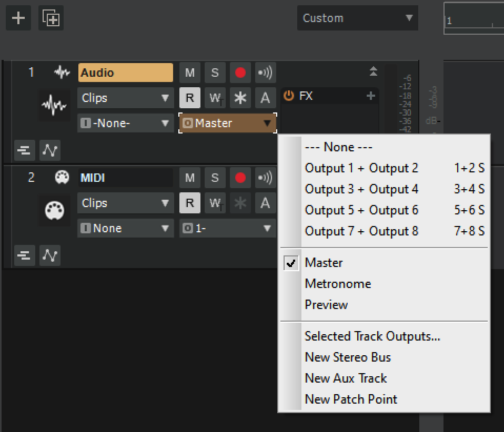Screen dimensions: 504x432
Task: Open the MIDI track Clips edit filter dropdown
Action: tap(126, 203)
